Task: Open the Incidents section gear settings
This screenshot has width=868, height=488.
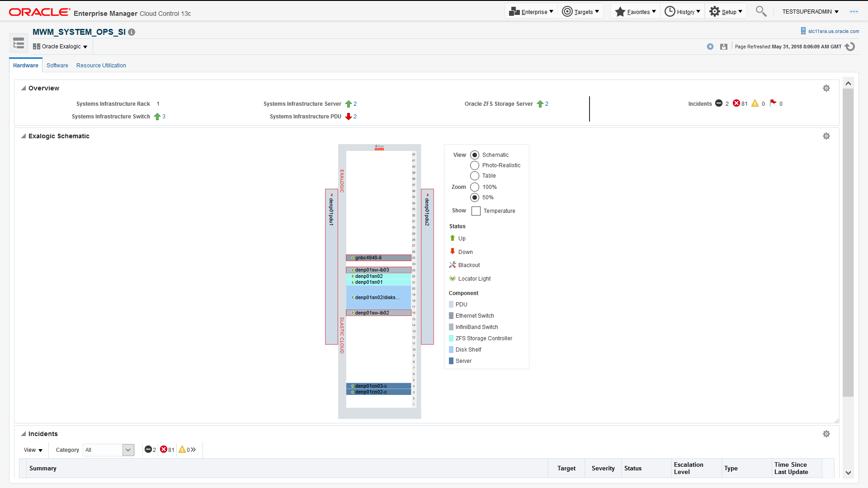Action: tap(826, 434)
